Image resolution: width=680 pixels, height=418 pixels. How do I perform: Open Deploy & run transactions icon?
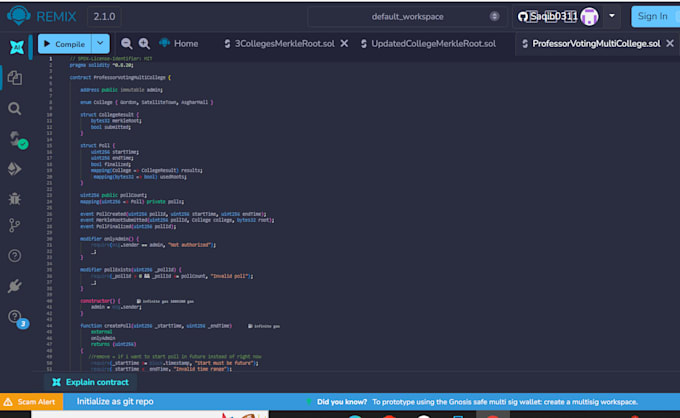click(15, 169)
